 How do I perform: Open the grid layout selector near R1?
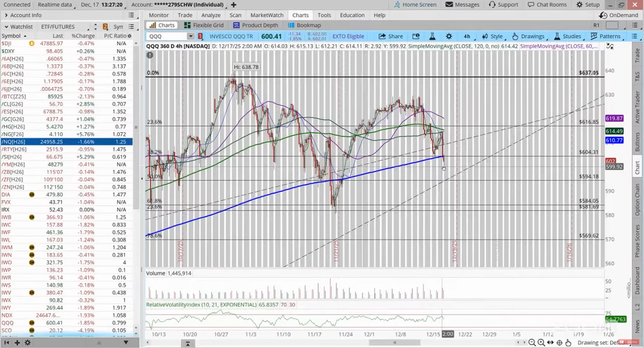(612, 26)
